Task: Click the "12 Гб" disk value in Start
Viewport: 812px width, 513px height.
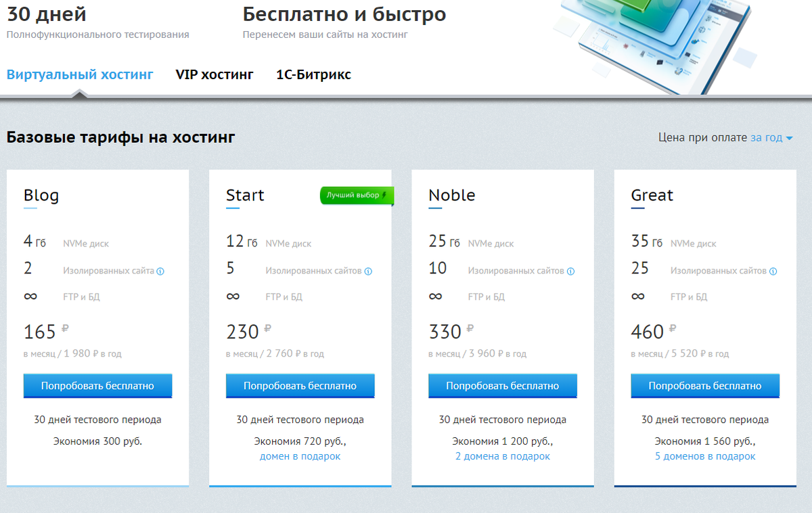Action: pyautogui.click(x=242, y=242)
